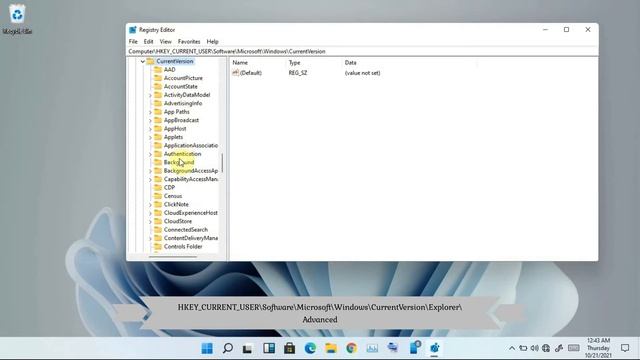Image resolution: width=640 pixels, height=360 pixels.
Task: Select the AdvertisingInfo key
Action: [x=183, y=103]
